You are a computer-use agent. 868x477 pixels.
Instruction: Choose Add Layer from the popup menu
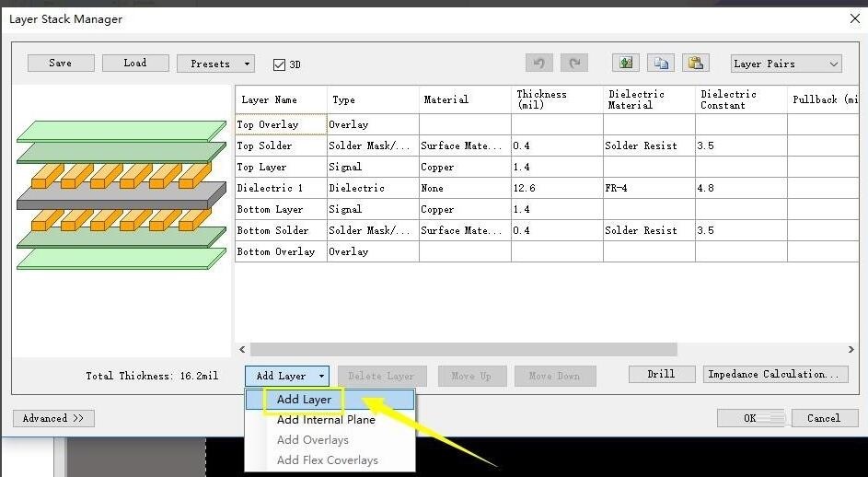pyautogui.click(x=330, y=400)
